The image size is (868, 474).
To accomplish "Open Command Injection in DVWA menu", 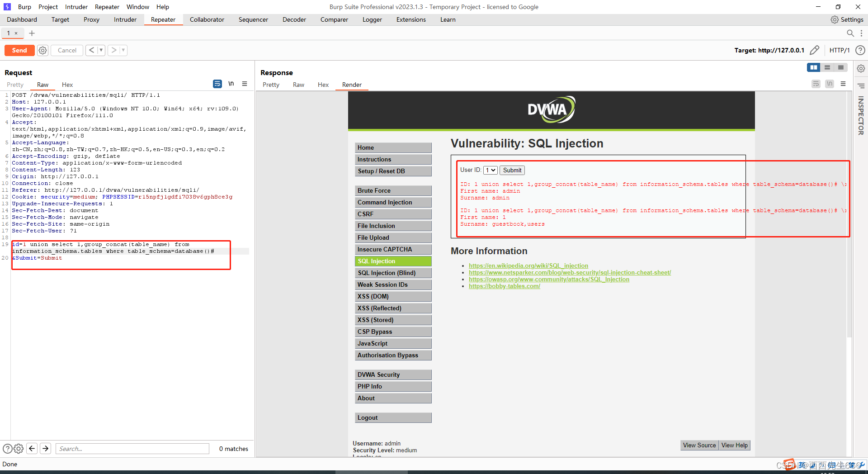I will click(x=393, y=202).
